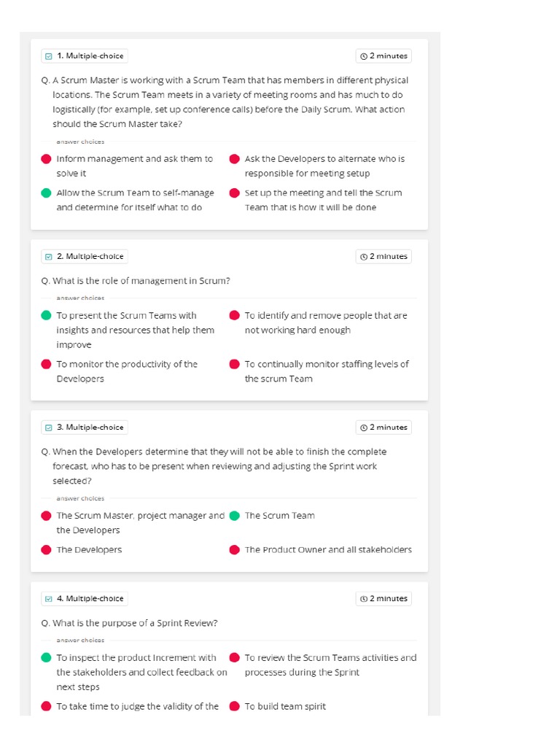Pick answer 'To build team spirit'
The height and width of the screenshot is (747, 560).
point(285,706)
